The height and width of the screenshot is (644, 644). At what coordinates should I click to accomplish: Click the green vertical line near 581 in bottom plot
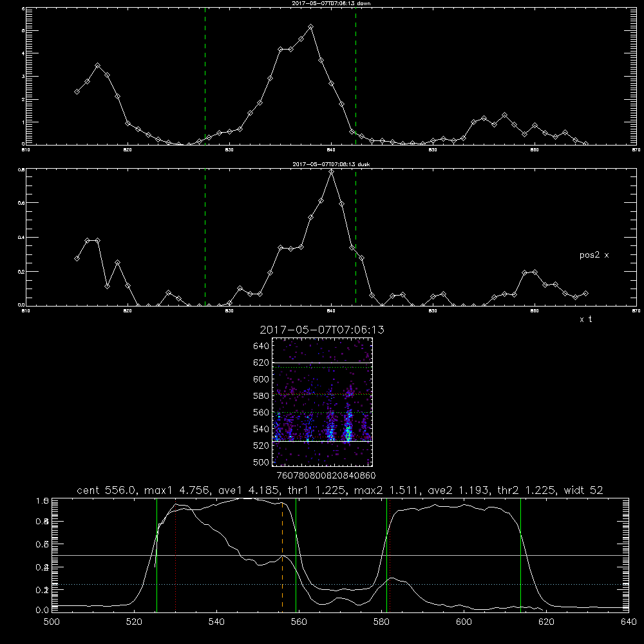pyautogui.click(x=387, y=554)
